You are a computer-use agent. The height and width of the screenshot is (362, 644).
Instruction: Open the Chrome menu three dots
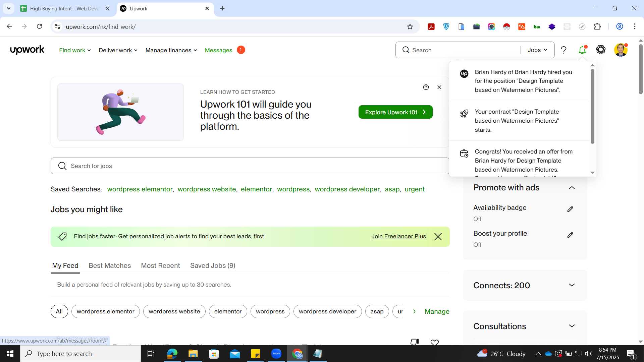click(x=635, y=26)
